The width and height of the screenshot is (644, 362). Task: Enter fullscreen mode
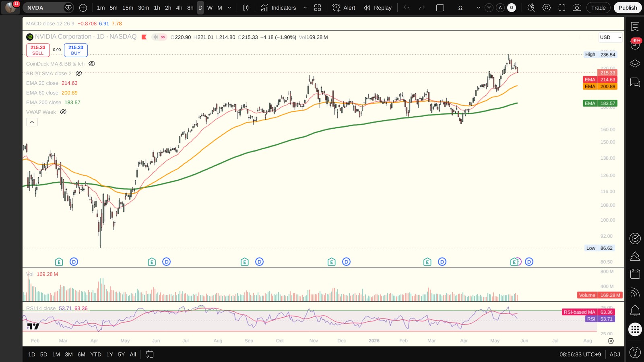[562, 8]
